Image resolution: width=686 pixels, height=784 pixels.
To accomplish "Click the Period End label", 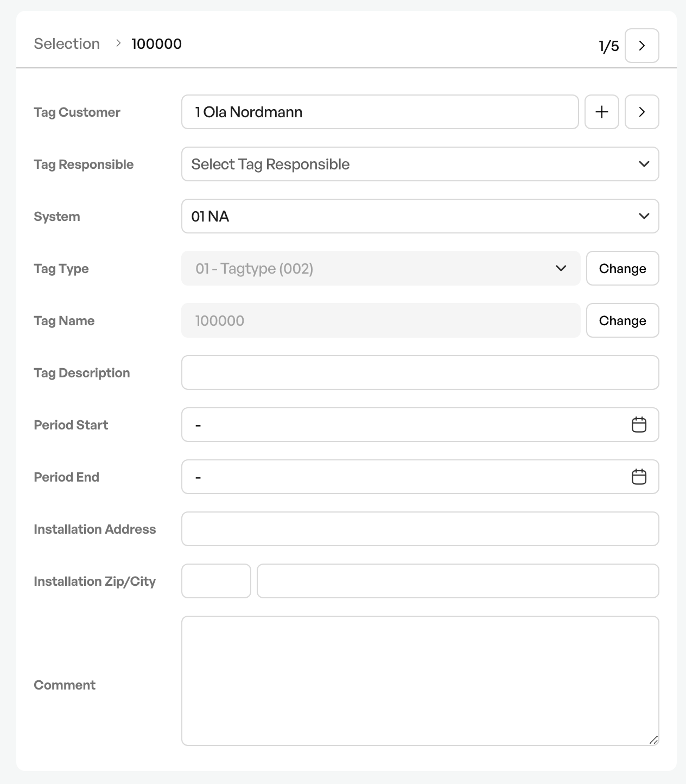I will (x=66, y=477).
